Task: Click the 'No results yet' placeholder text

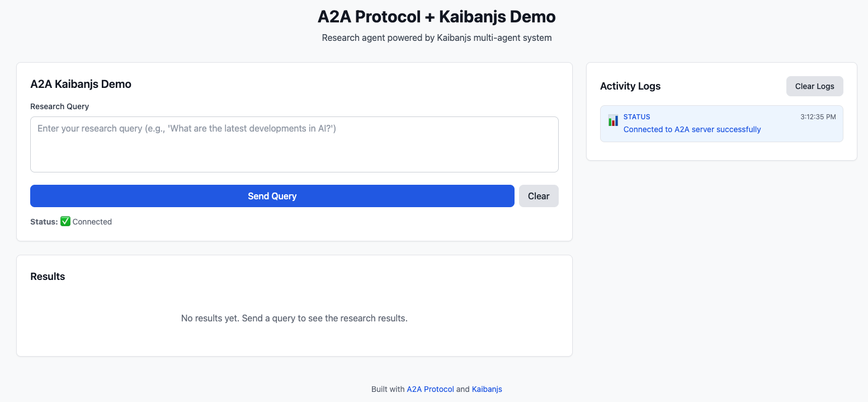Action: point(294,319)
